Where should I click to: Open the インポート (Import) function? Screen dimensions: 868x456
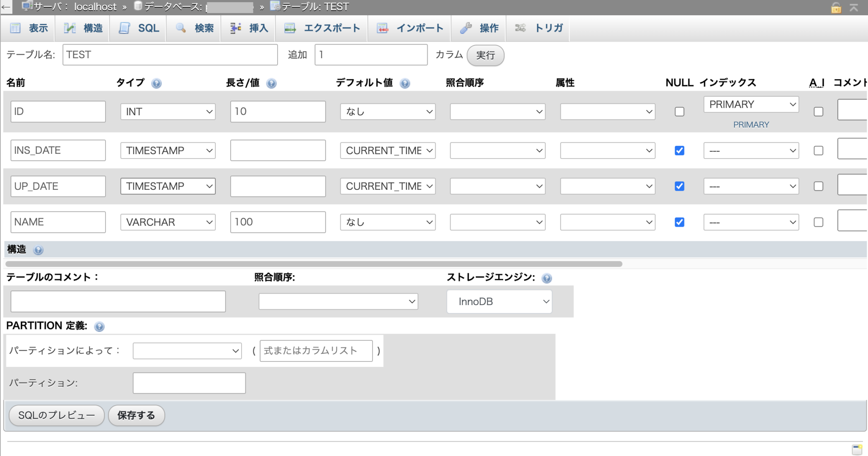coord(409,28)
